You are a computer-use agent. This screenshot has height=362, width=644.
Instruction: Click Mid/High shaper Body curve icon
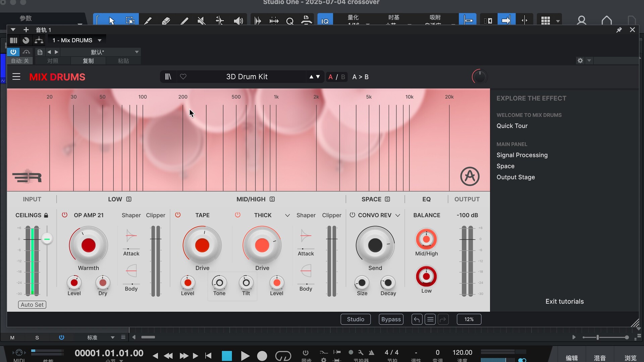(306, 271)
